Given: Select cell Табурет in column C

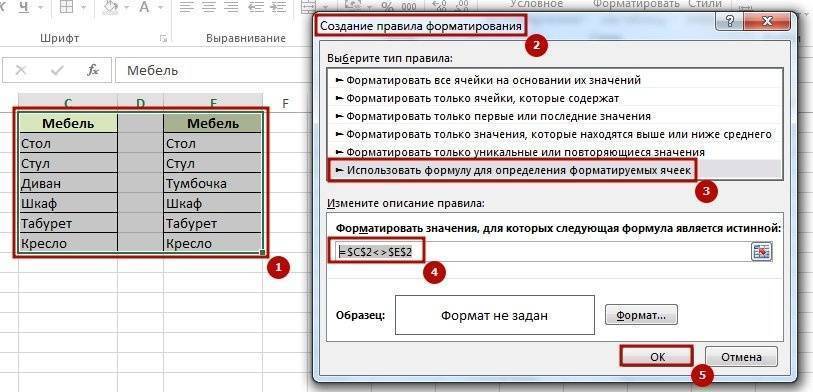Looking at the screenshot, I should [x=68, y=223].
